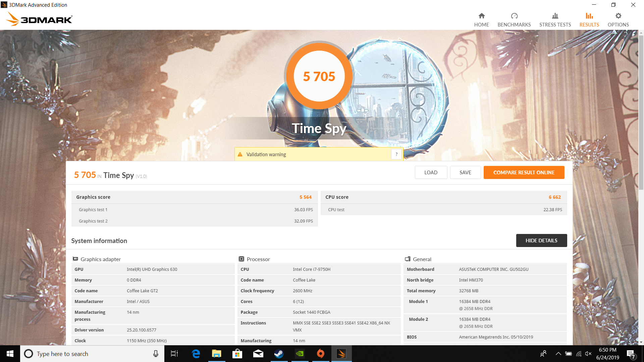
Task: Go to the HOME tab
Action: pos(481,20)
